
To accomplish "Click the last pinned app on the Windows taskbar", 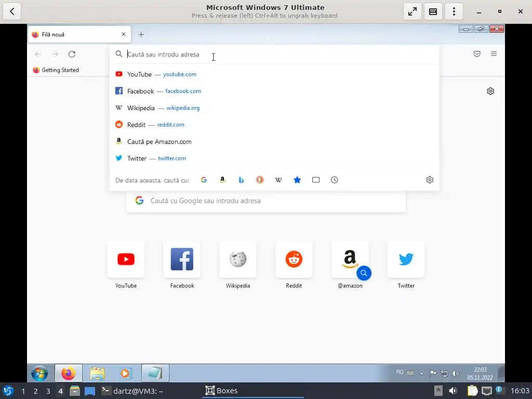I will click(x=155, y=373).
